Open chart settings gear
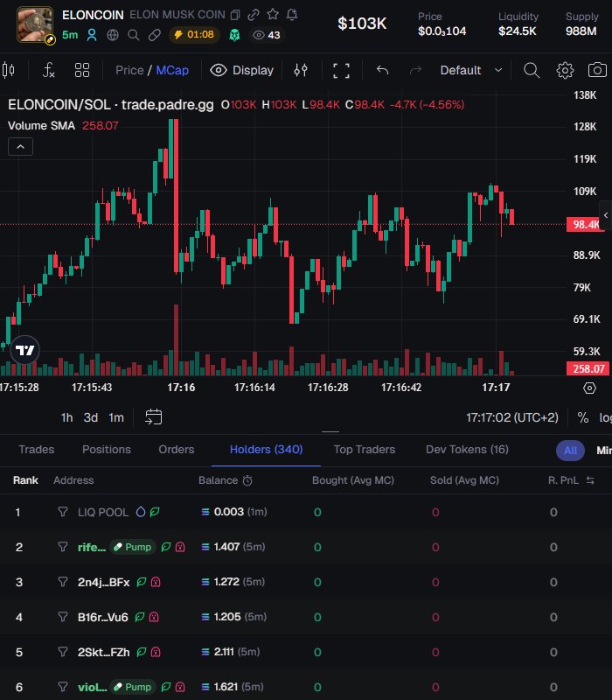This screenshot has width=612, height=700. (x=565, y=70)
